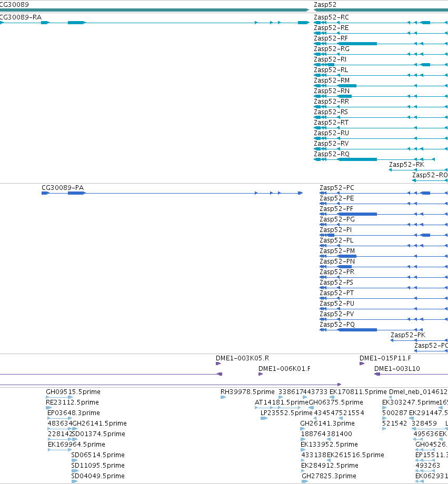Click the Zasp52-RK transcript label
Viewport: 448px width, 484px height.
point(406,165)
